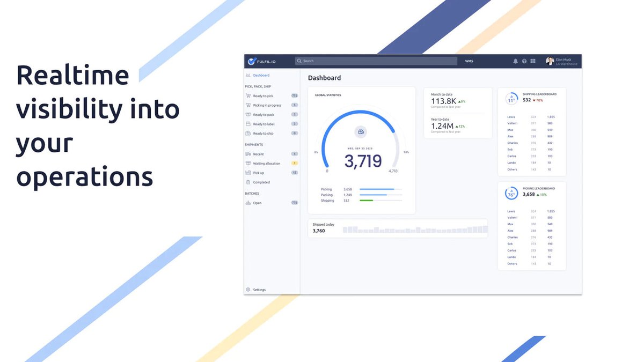Click the Waiting allocation package icon

248,163
